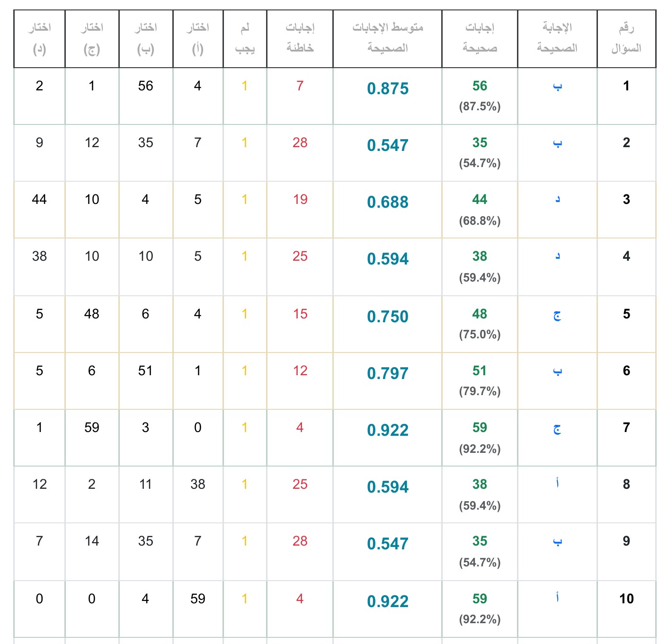Click the 'متوسط الإجابات الصحيحة' column header
The image size is (668, 644).
coord(387,38)
